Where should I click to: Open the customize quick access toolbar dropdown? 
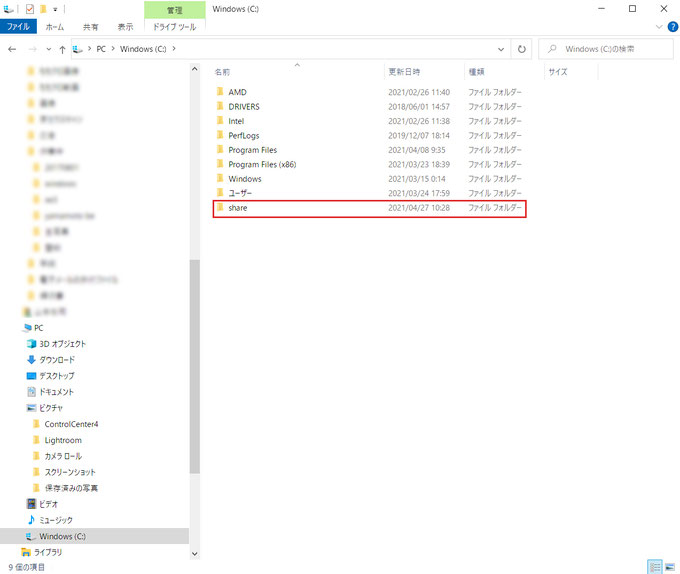pyautogui.click(x=55, y=9)
